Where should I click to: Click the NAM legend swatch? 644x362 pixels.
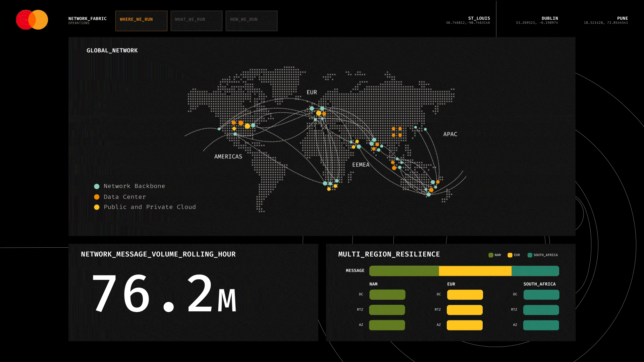(x=491, y=255)
